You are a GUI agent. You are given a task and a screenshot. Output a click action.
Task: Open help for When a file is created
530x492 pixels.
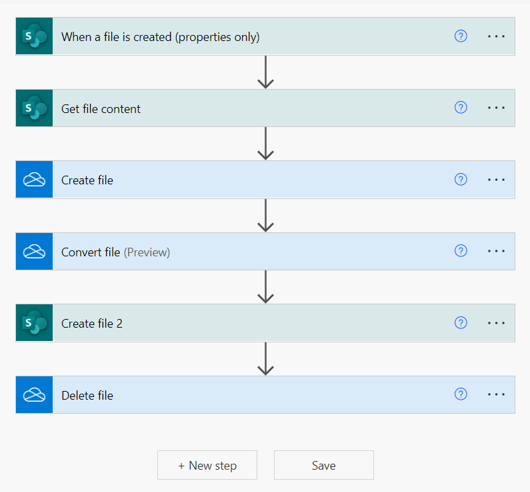click(461, 36)
